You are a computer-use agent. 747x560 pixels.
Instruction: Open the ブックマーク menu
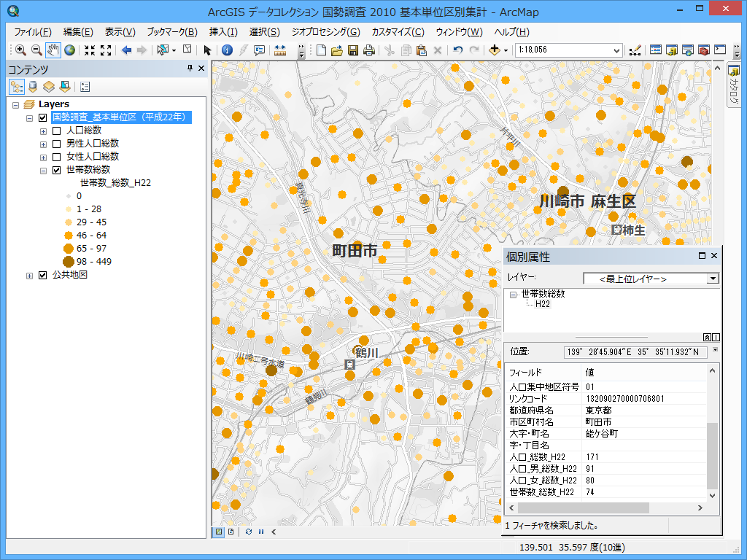(x=172, y=32)
